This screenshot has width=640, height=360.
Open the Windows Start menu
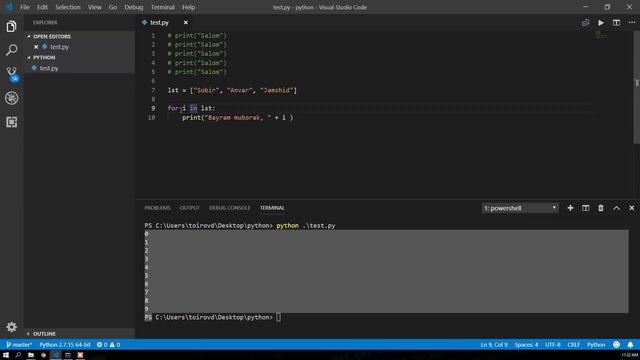pos(6,355)
